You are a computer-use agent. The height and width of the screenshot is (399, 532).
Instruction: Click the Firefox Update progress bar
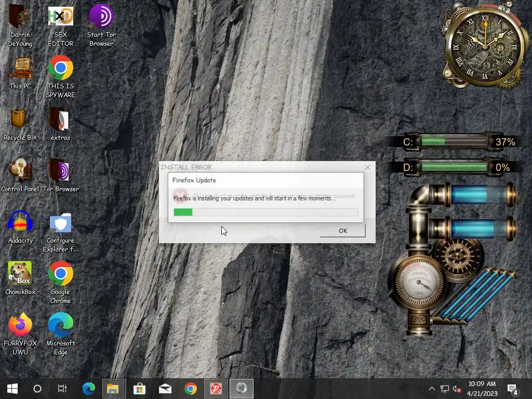click(x=265, y=212)
